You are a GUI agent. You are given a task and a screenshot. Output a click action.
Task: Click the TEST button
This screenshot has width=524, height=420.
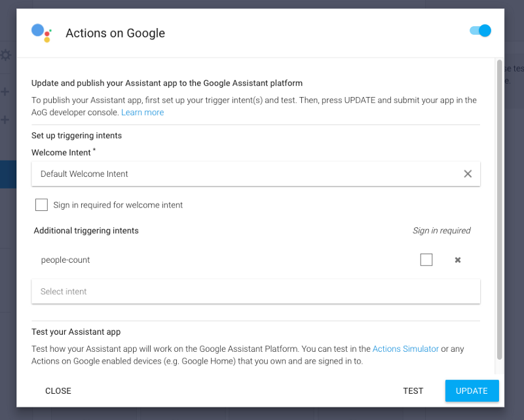413,391
